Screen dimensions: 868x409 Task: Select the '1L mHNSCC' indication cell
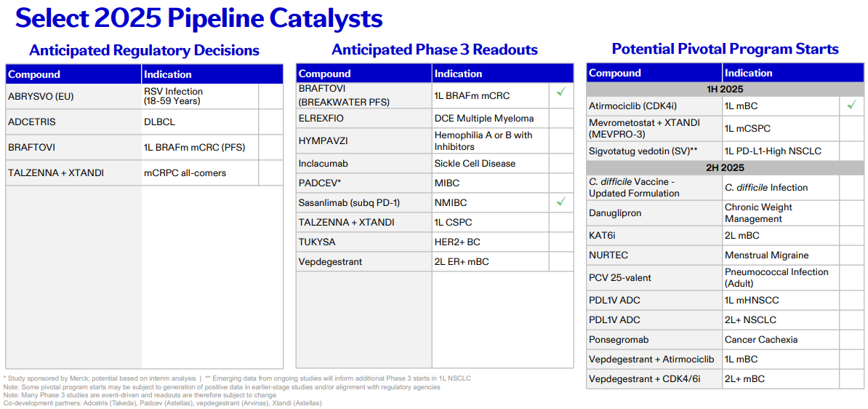(781, 301)
